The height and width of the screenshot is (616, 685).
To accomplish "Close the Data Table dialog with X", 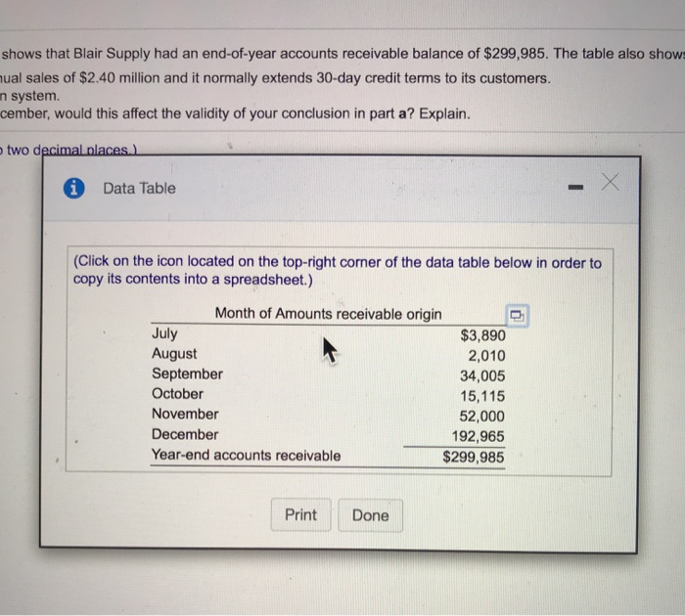I will tap(610, 182).
